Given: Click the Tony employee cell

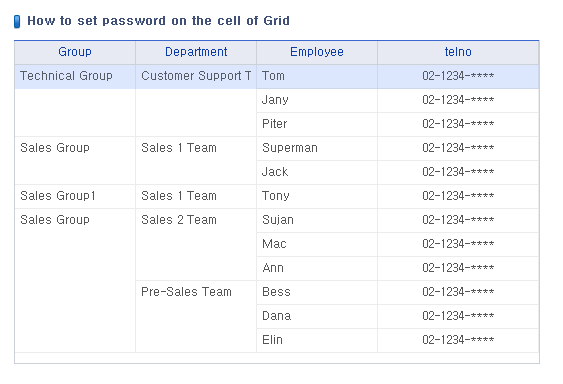Looking at the screenshot, I should click(317, 196).
